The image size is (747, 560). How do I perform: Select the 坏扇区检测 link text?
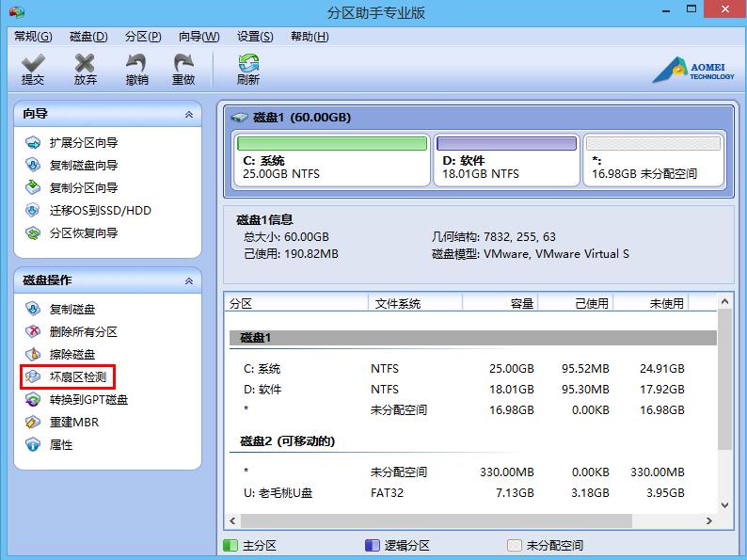78,377
